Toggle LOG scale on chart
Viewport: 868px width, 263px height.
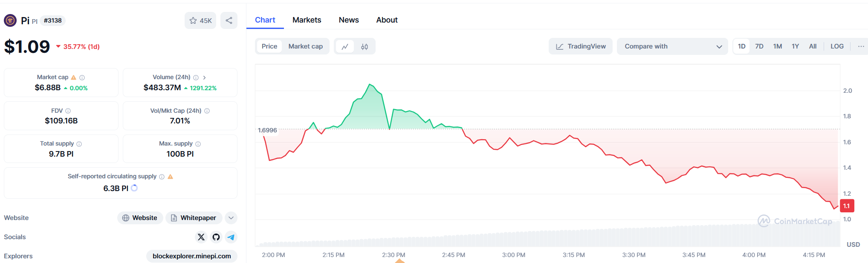coord(837,46)
